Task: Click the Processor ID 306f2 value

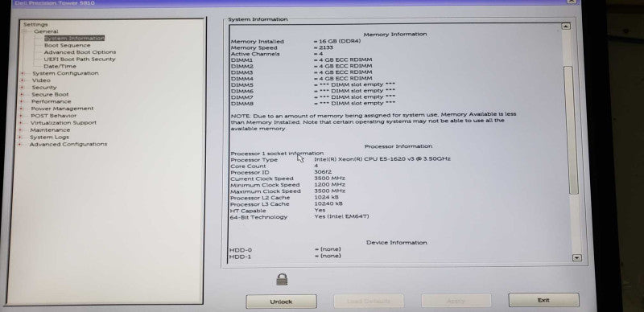Action: [x=323, y=172]
